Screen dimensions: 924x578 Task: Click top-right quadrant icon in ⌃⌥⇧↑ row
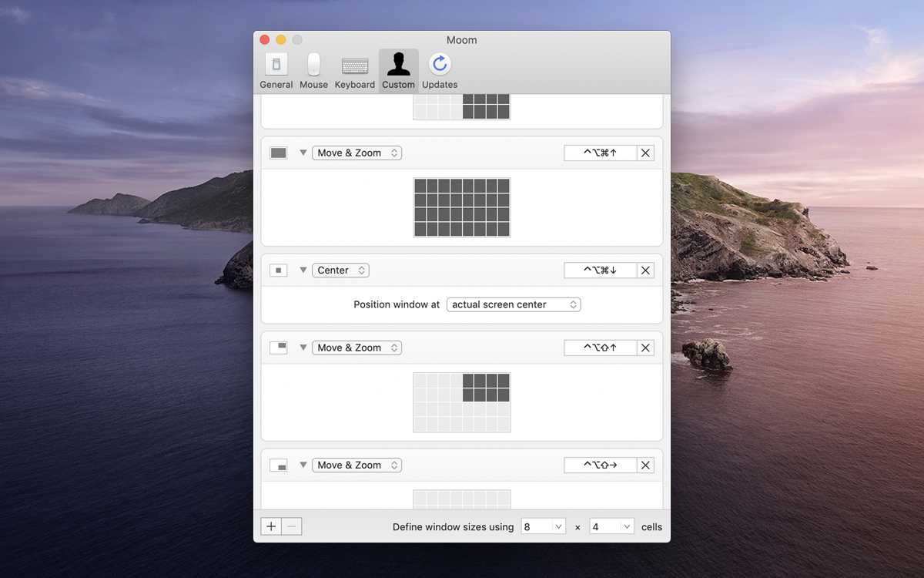(279, 348)
